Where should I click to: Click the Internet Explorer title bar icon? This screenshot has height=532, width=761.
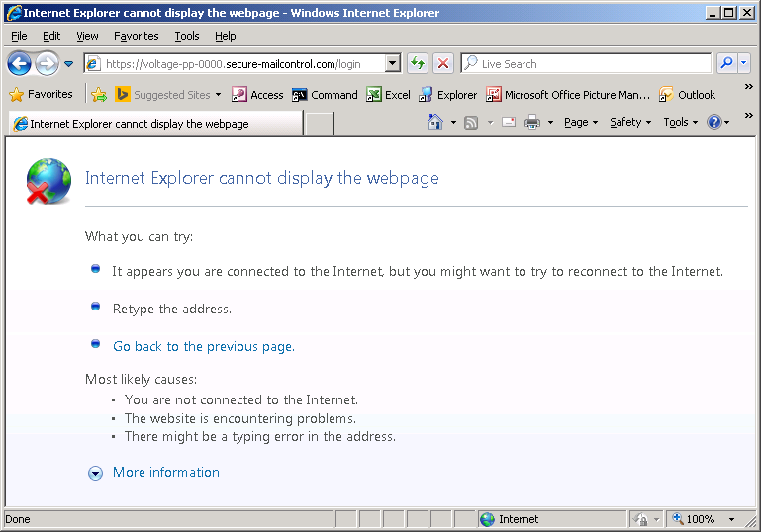(x=14, y=13)
